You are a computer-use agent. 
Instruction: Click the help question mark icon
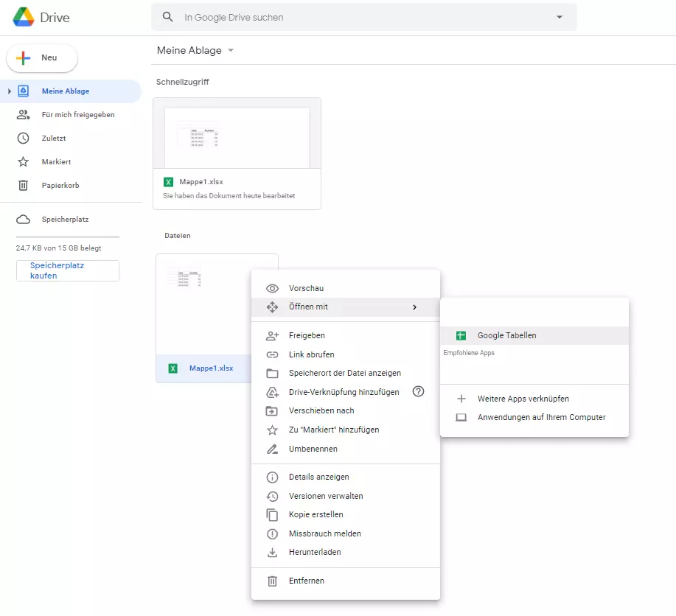point(418,391)
